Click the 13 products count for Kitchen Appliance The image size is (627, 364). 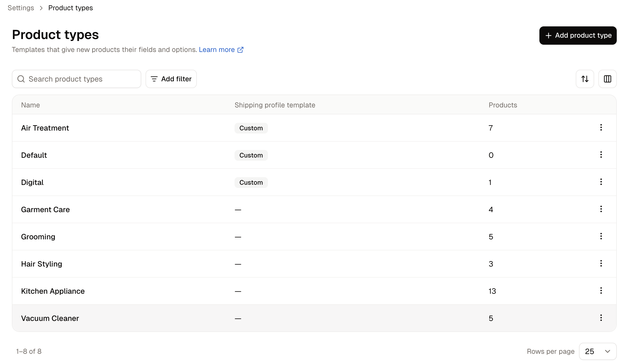[492, 291]
